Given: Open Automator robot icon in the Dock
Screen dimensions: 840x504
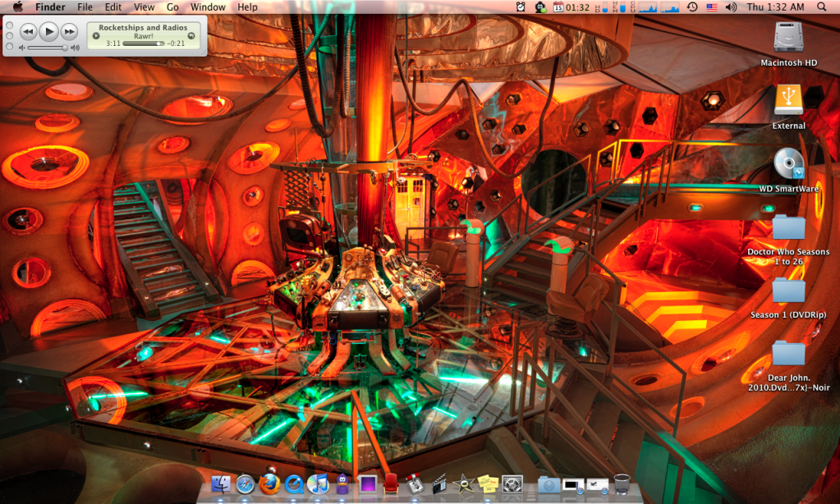Looking at the screenshot, I should tap(414, 483).
